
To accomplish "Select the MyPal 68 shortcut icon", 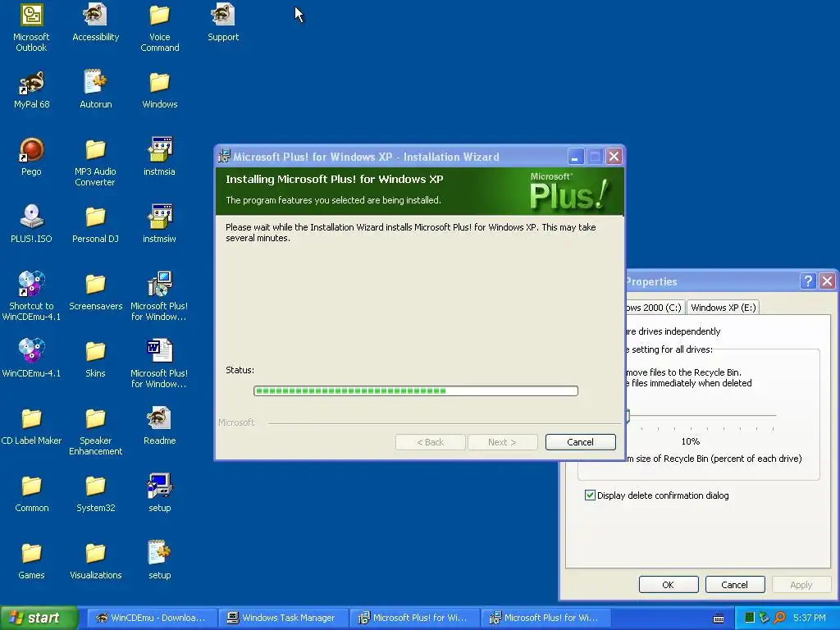I will 31,90.
